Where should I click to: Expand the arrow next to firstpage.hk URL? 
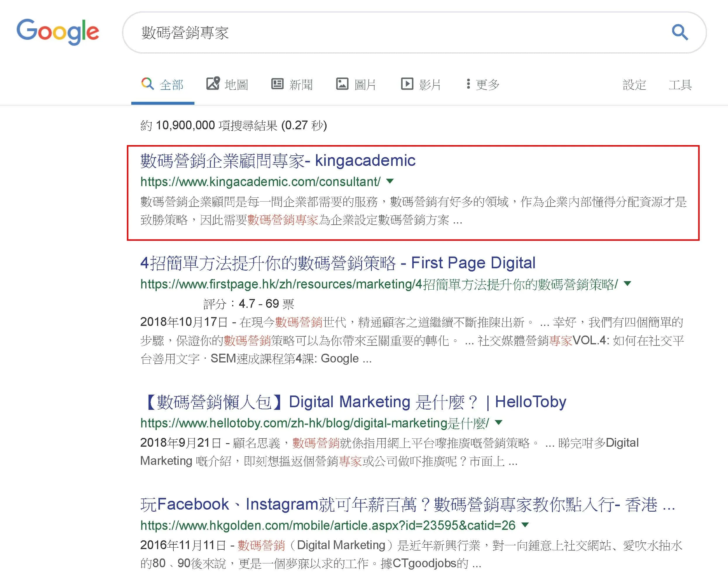(x=627, y=283)
